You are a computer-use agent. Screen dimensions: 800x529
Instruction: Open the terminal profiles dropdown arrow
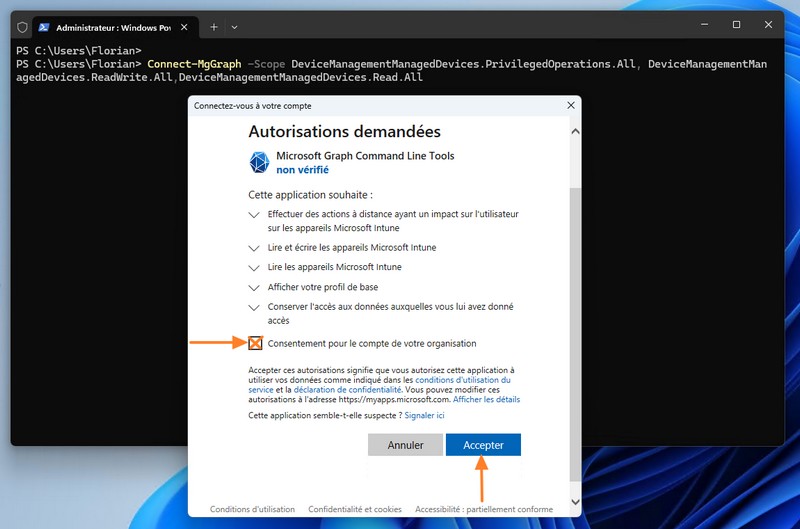(234, 27)
